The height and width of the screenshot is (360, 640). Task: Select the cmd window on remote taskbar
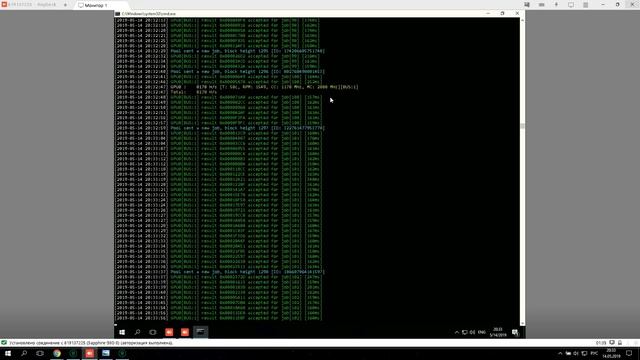pos(200,332)
